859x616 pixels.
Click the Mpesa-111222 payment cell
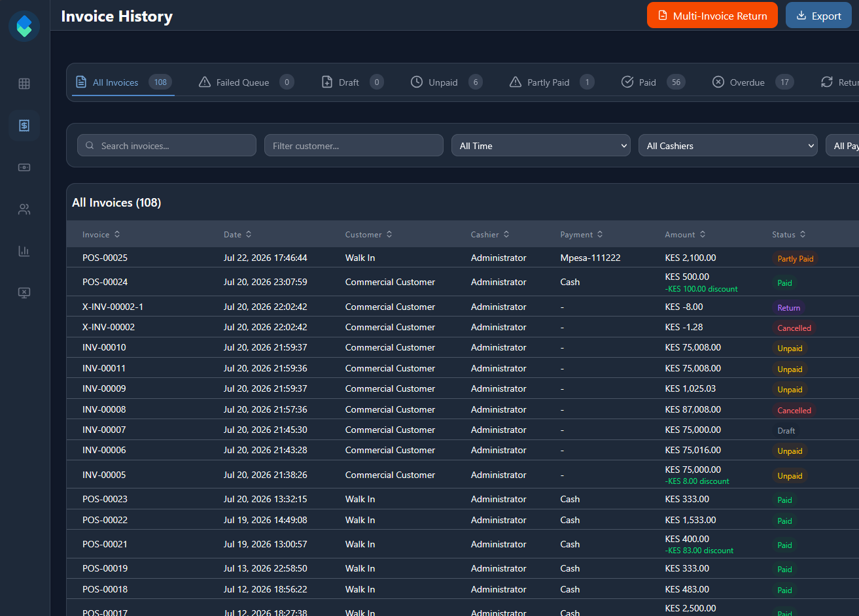(591, 258)
